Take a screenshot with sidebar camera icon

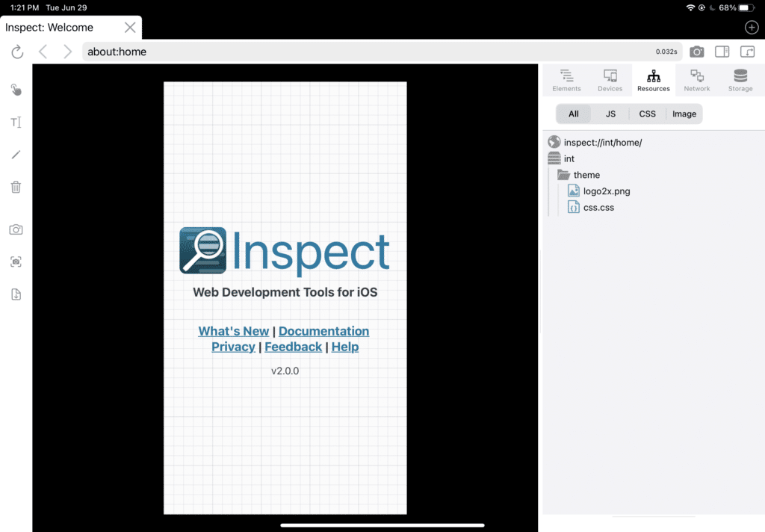click(16, 229)
